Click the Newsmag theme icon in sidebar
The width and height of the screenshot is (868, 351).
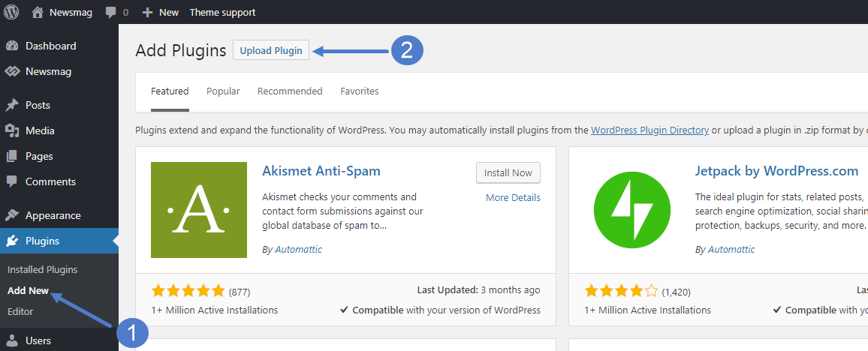[12, 71]
